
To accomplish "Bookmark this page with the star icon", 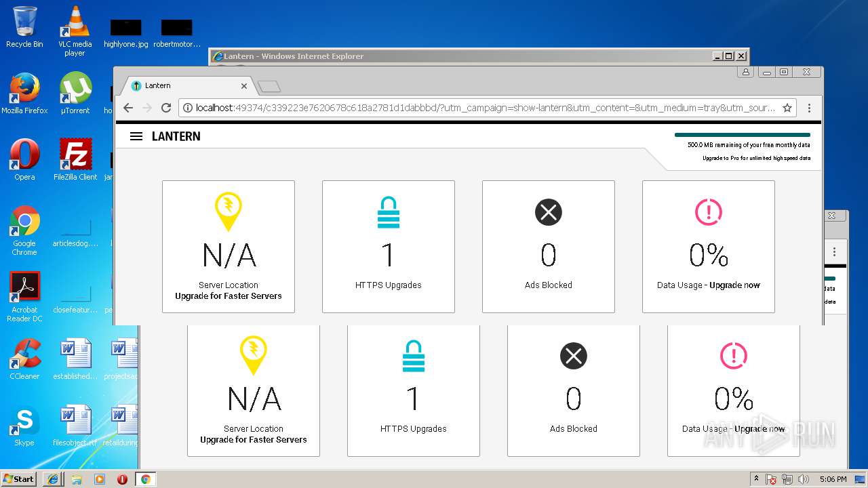I will [x=787, y=108].
